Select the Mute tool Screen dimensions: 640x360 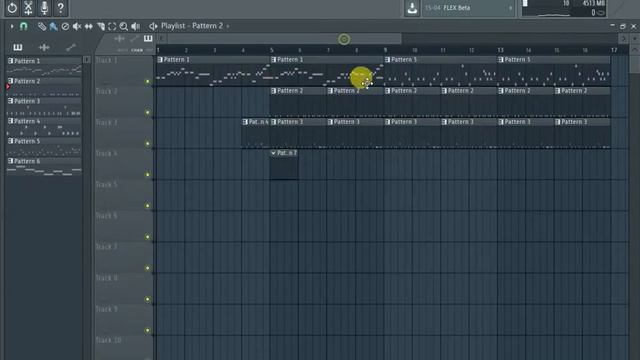(x=77, y=27)
